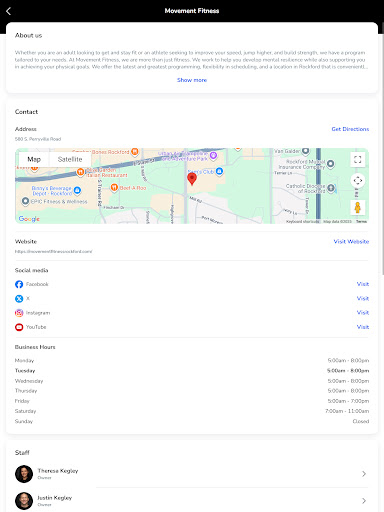Expand About us with Show more
This screenshot has width=384, height=512.
click(192, 80)
